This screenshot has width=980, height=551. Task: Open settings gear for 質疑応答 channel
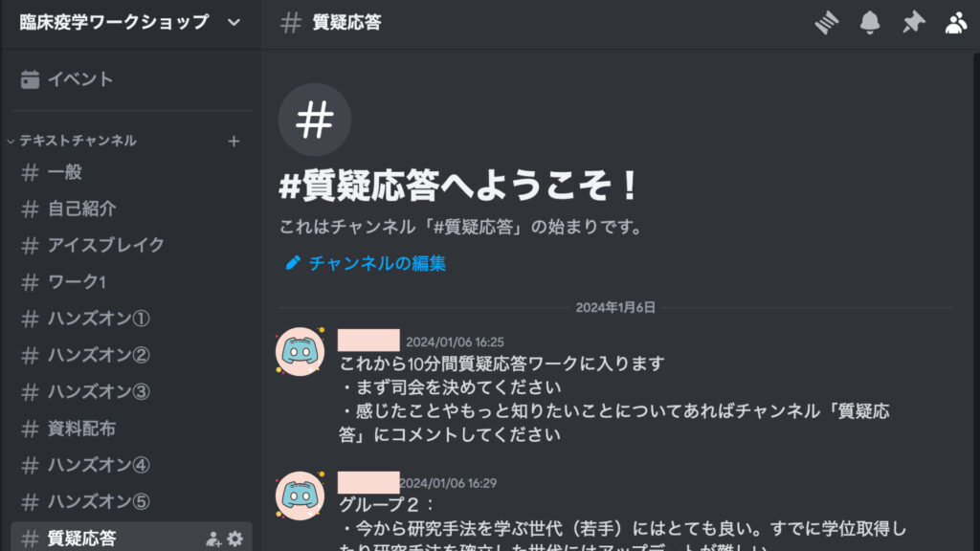click(x=235, y=538)
